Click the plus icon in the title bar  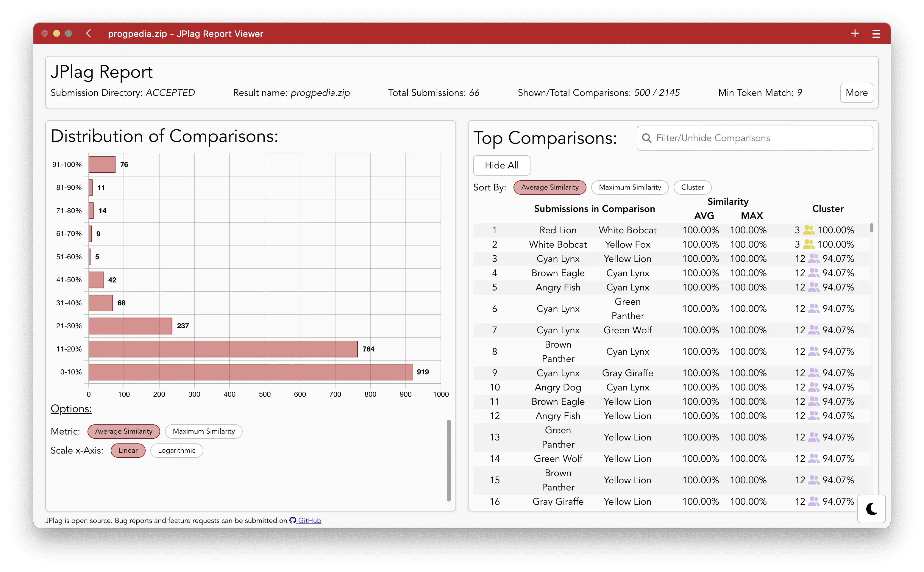point(855,34)
